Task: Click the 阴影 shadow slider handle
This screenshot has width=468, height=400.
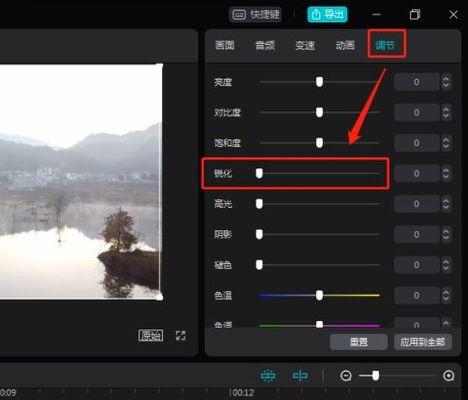Action: coord(259,234)
